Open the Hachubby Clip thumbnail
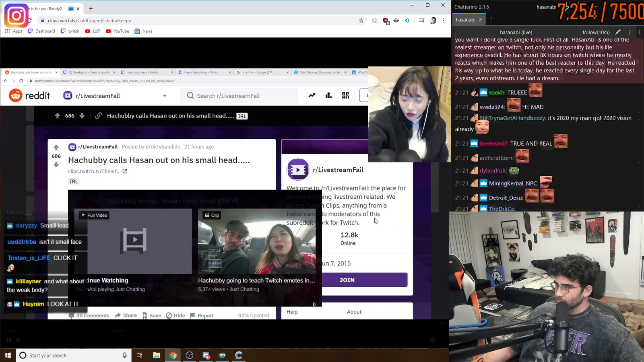 click(x=257, y=241)
